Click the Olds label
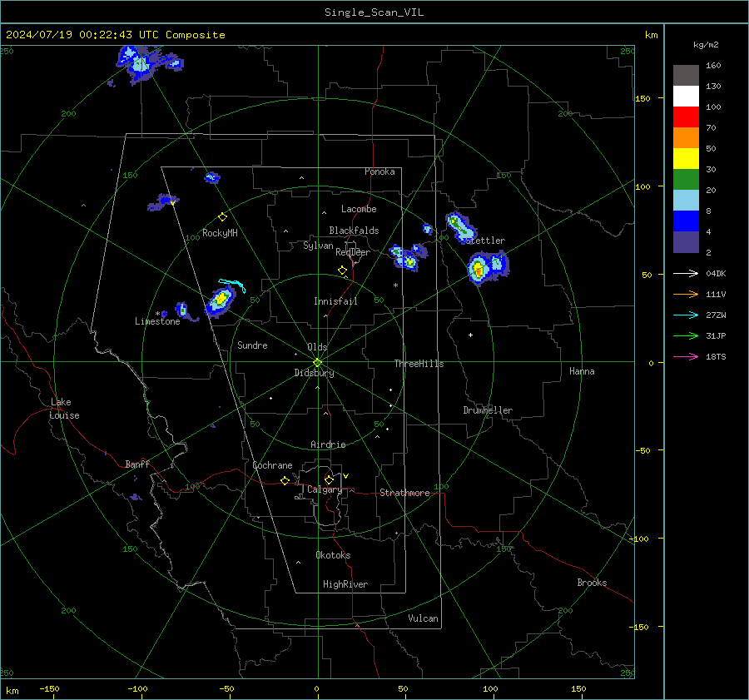Image resolution: width=749 pixels, height=700 pixels. click(317, 347)
